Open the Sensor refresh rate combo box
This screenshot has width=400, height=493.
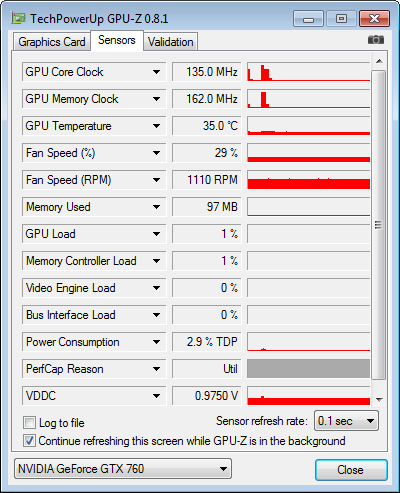[346, 421]
